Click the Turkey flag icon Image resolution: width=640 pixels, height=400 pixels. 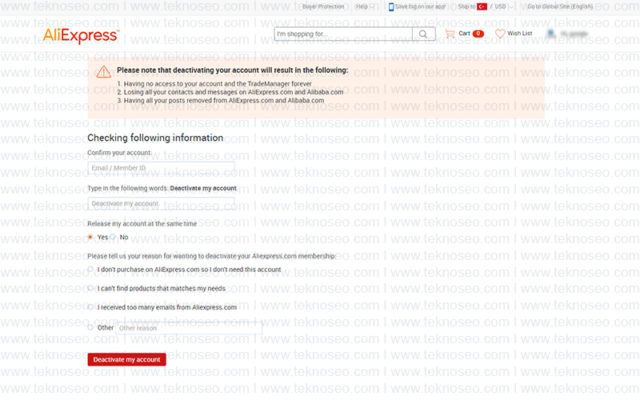482,7
